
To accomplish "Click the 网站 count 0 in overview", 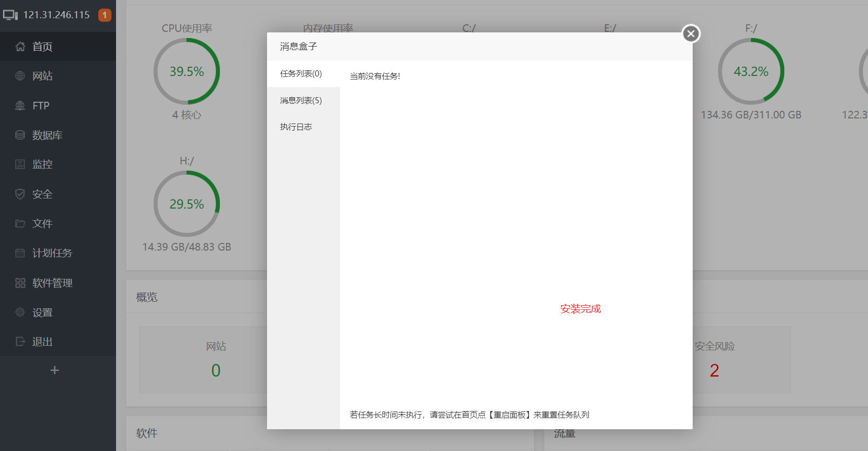I will (x=216, y=371).
